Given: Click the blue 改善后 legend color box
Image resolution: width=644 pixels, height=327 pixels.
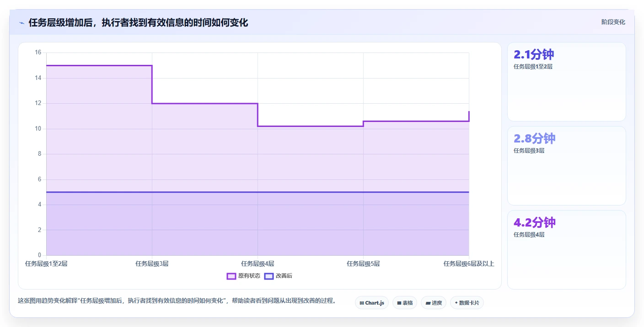Looking at the screenshot, I should 269,276.
